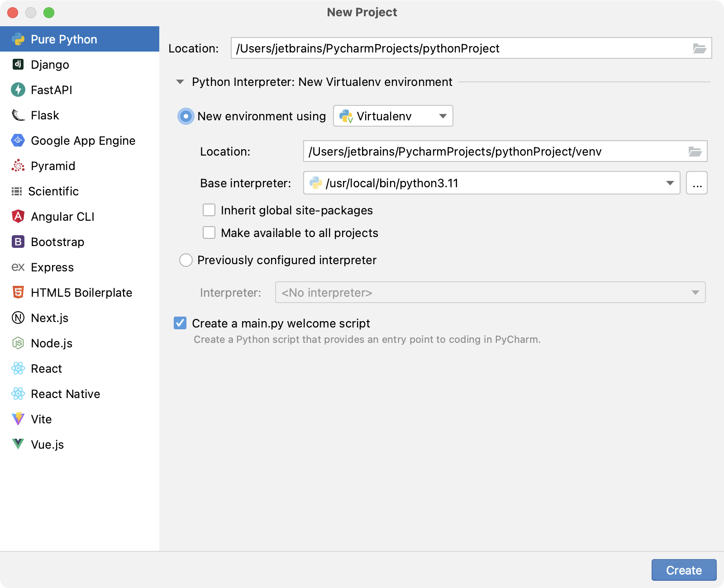Select the Google App Engine icon
The width and height of the screenshot is (724, 588).
pyautogui.click(x=18, y=140)
